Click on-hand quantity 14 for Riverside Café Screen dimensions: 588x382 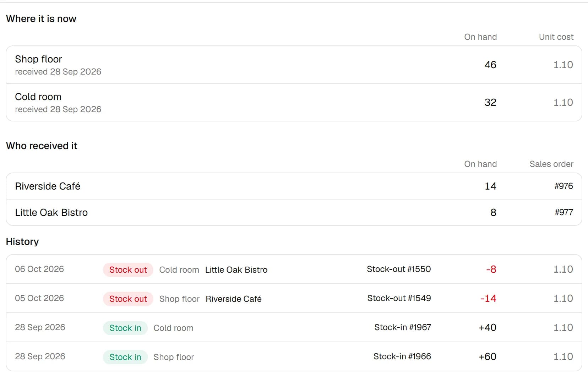click(x=490, y=186)
